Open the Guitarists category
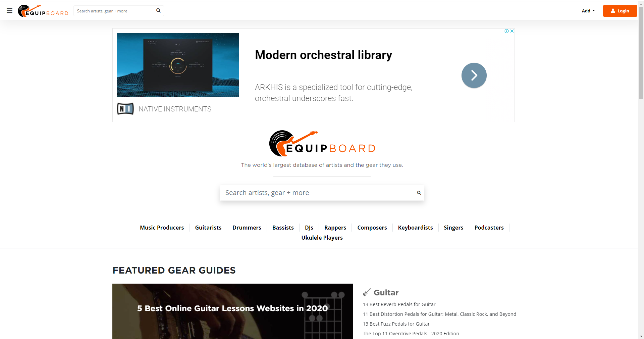644x339 pixels. coord(208,228)
